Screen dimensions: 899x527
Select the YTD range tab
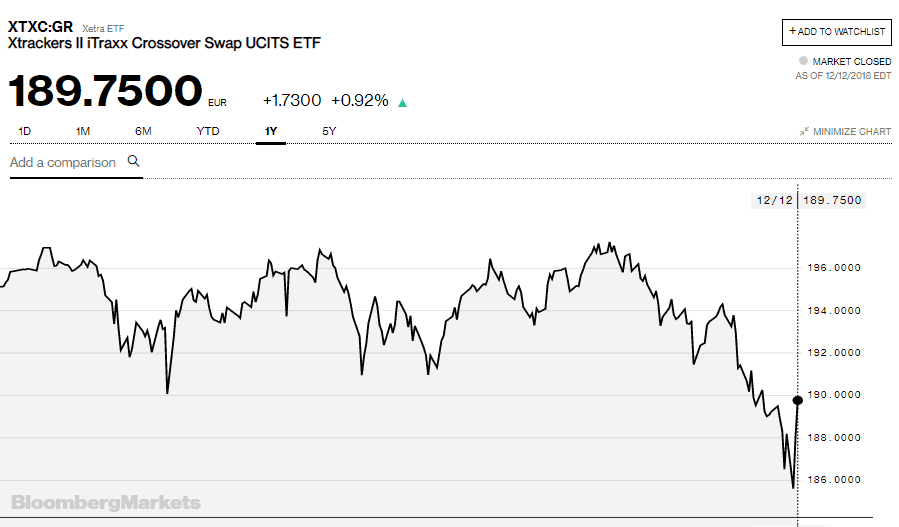click(208, 131)
